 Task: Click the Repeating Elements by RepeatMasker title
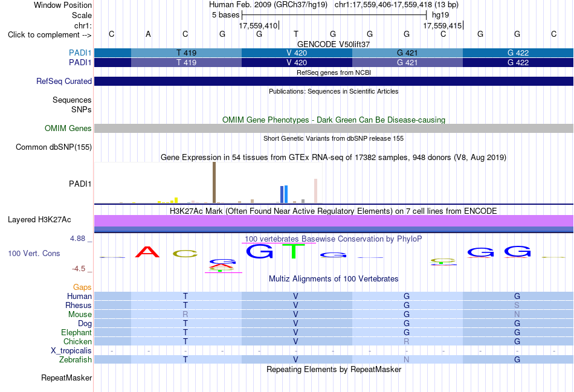click(x=334, y=369)
